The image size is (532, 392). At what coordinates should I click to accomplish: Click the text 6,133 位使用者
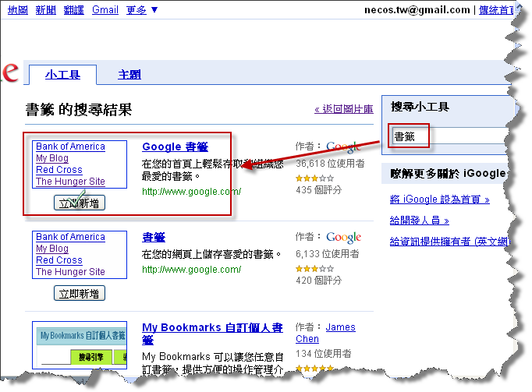pos(328,254)
